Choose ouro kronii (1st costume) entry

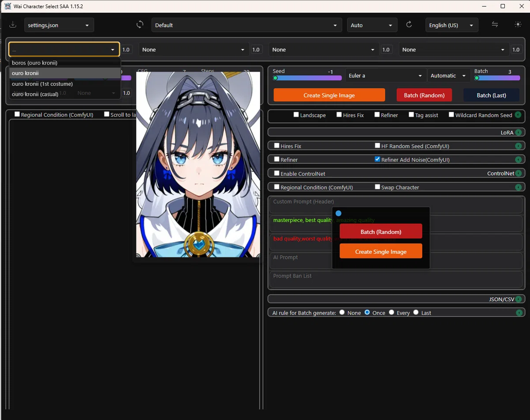point(64,83)
